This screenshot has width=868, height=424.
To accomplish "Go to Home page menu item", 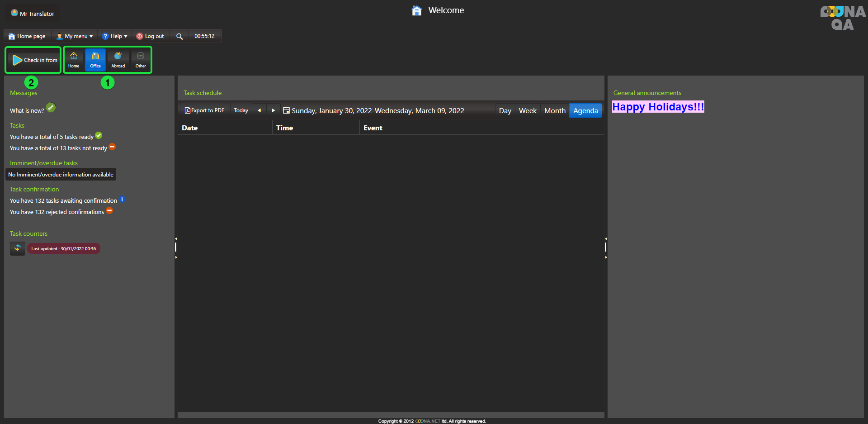I will pos(27,36).
